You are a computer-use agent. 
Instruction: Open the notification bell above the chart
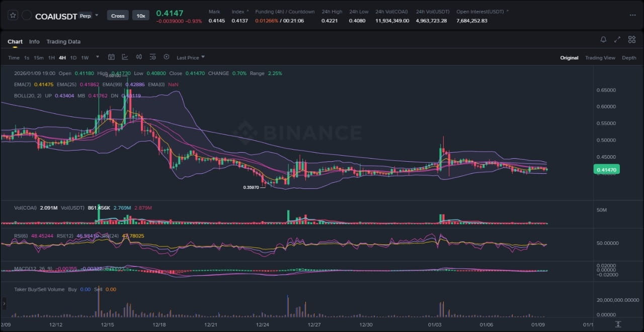click(603, 40)
